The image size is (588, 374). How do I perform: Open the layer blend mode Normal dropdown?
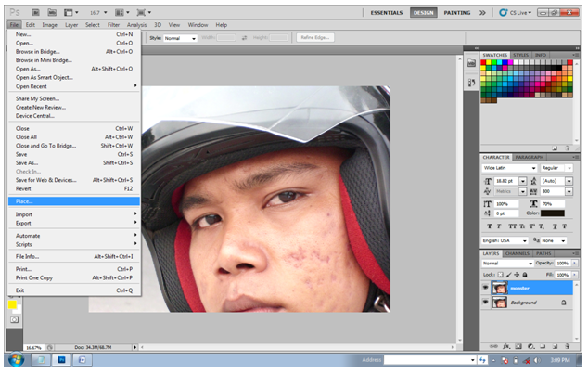point(507,264)
